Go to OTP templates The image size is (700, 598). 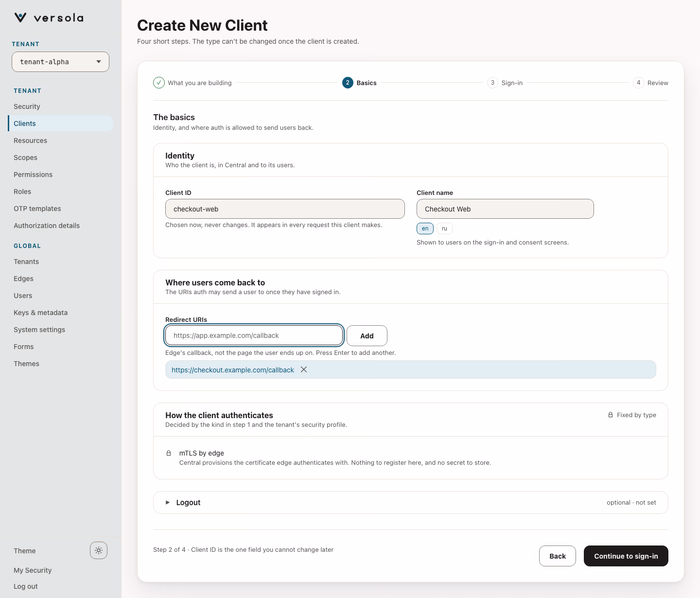61,209
